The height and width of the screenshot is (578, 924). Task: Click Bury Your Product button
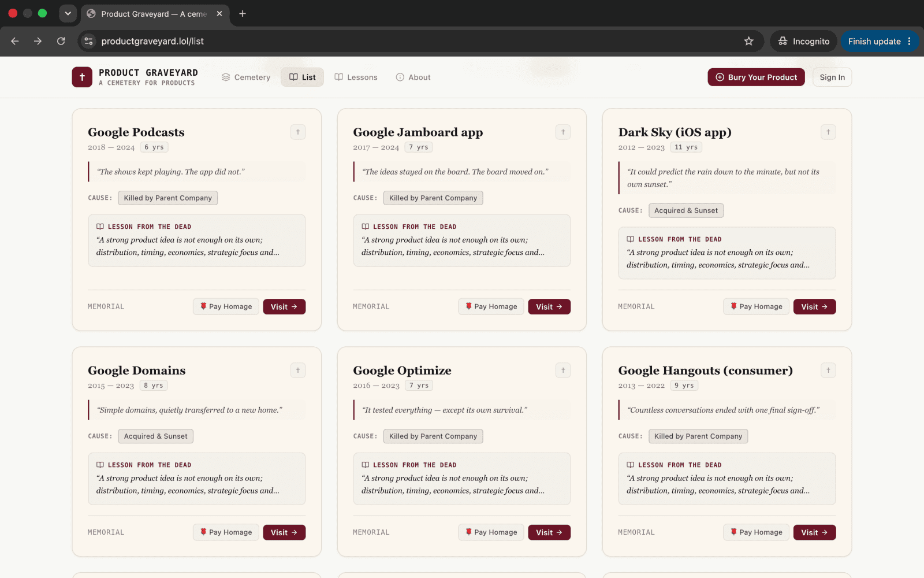756,77
